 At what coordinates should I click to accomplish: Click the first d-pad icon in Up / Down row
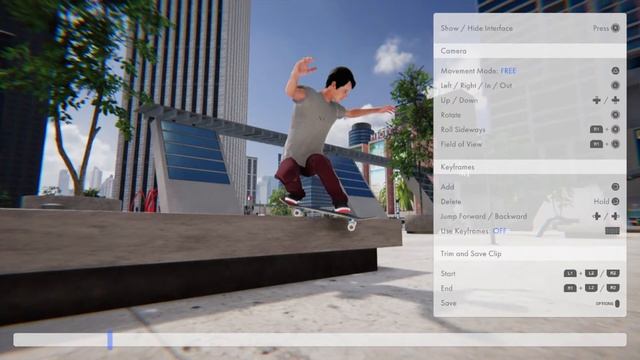596,100
